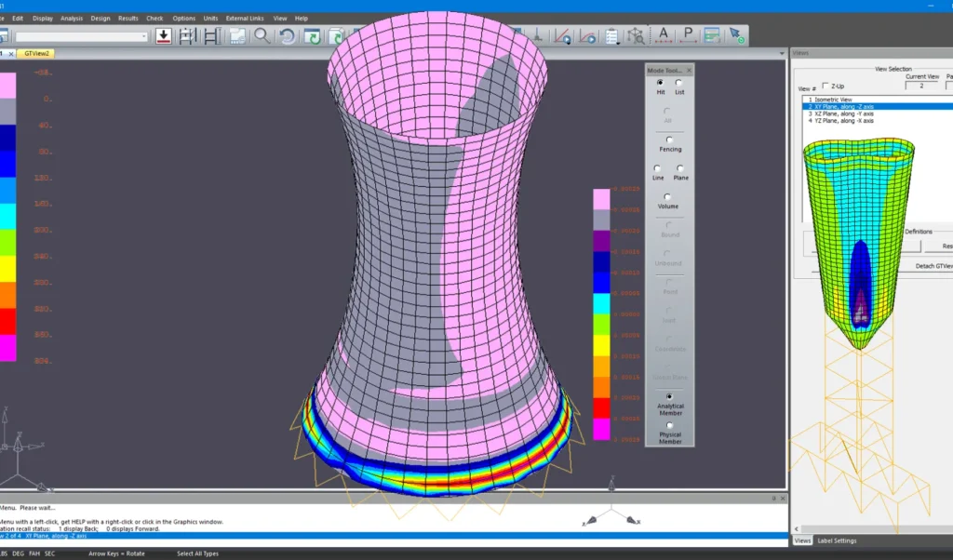This screenshot has height=560, width=953.
Task: Choose the Physical Member radio option
Action: click(x=669, y=426)
